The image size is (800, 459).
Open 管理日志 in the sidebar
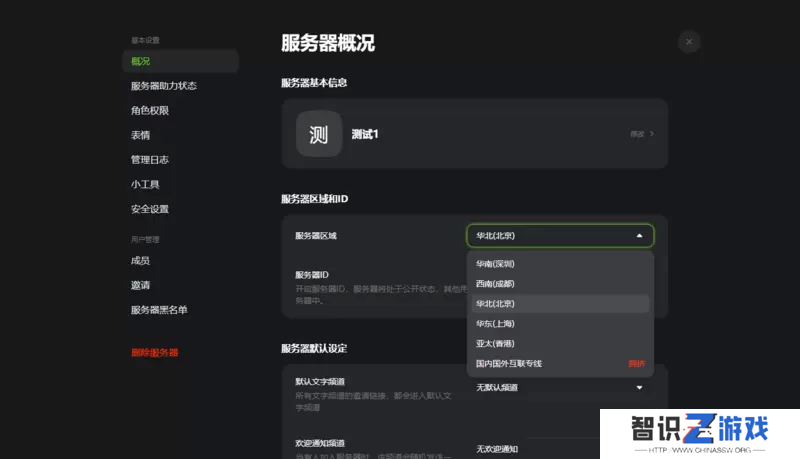[149, 160]
